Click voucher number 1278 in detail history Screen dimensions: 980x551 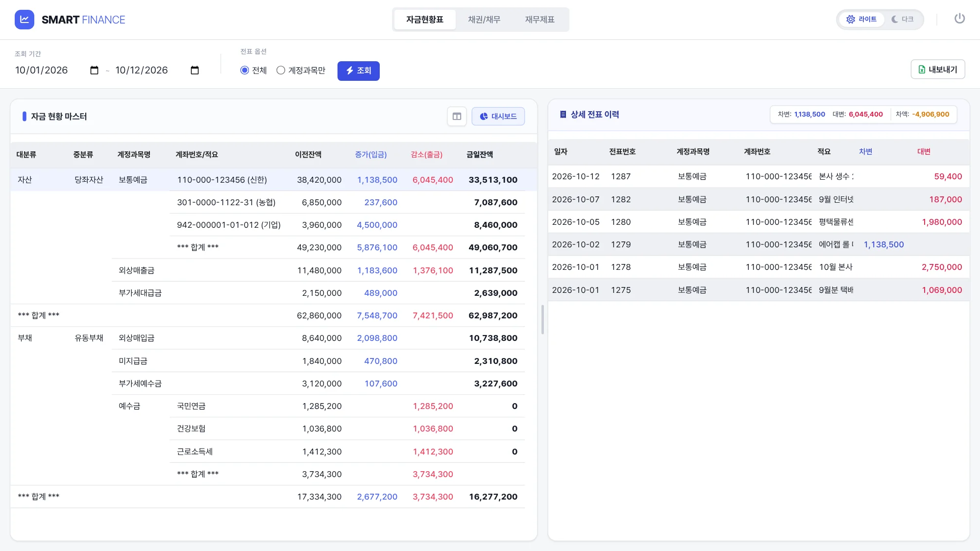pyautogui.click(x=620, y=267)
